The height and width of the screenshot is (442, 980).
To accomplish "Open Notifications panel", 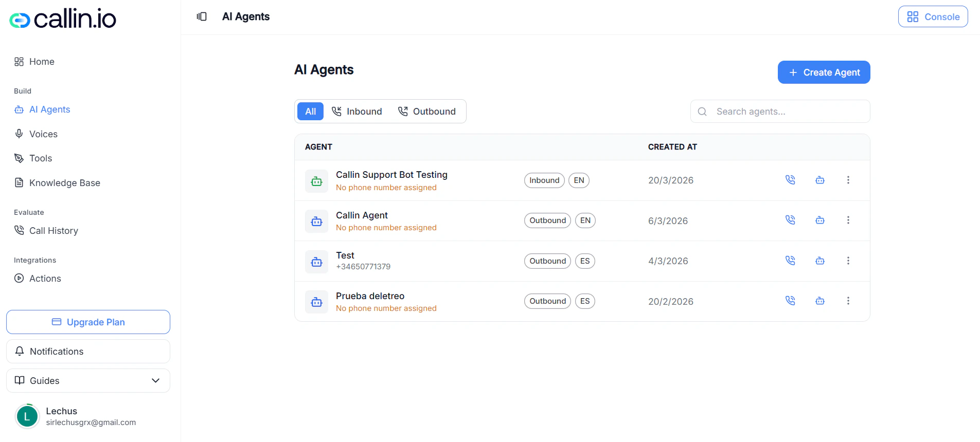I will tap(88, 352).
